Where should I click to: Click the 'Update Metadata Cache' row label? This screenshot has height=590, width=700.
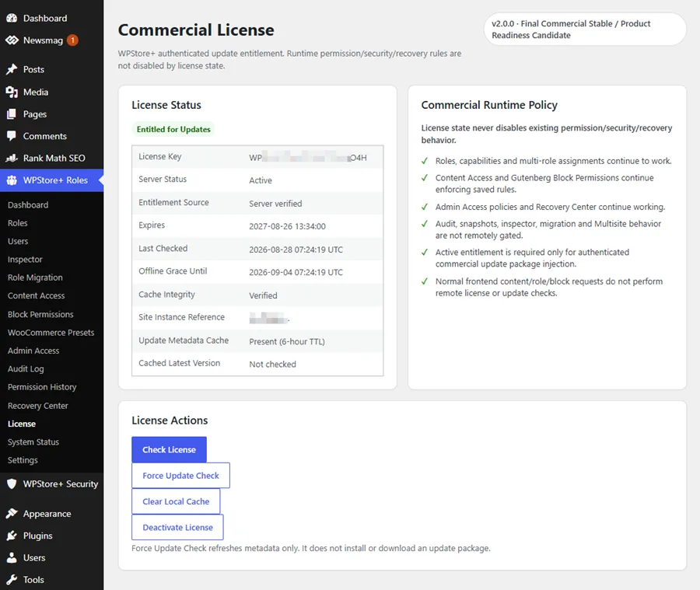[x=184, y=340]
